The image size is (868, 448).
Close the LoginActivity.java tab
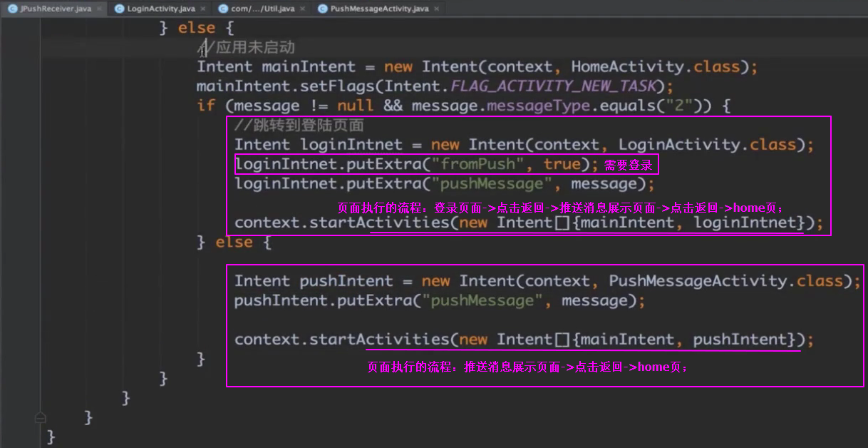pos(202,9)
